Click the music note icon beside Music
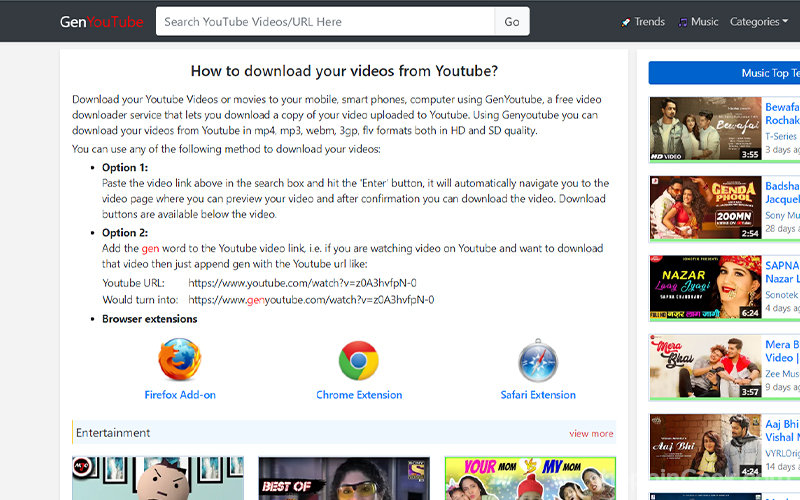Viewport: 800px width, 500px height. 682,22
